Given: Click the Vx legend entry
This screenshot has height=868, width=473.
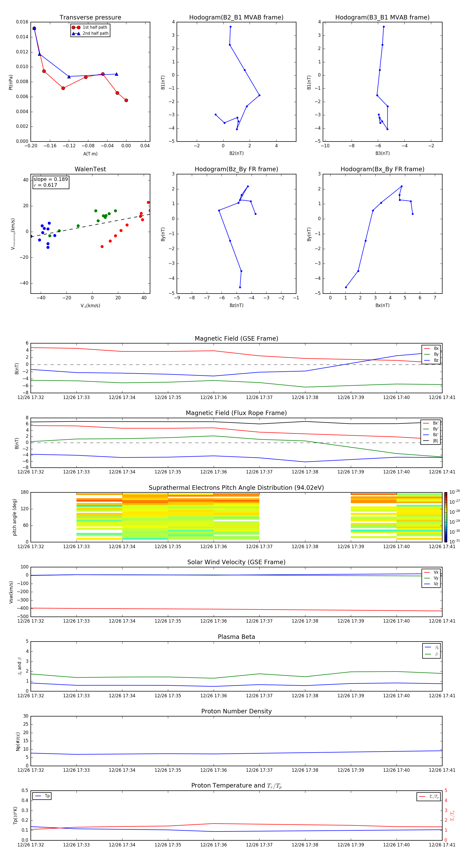Looking at the screenshot, I should [431, 572].
